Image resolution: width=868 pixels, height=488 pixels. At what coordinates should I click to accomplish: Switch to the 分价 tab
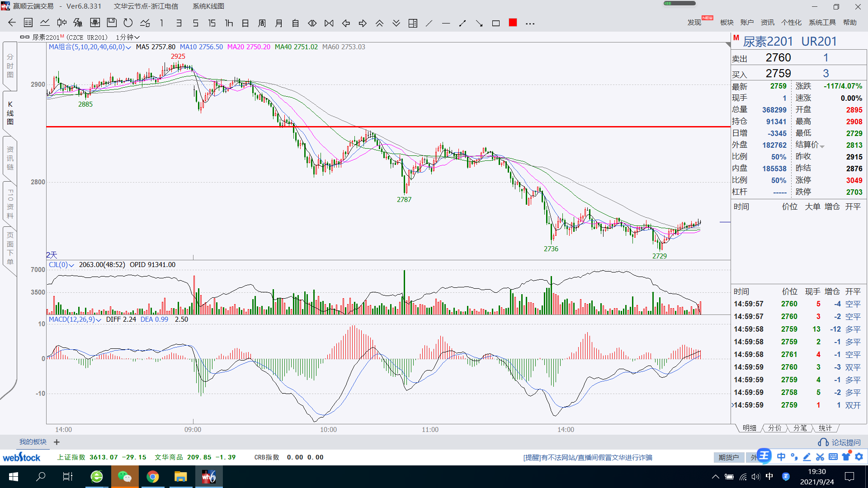[x=775, y=428]
